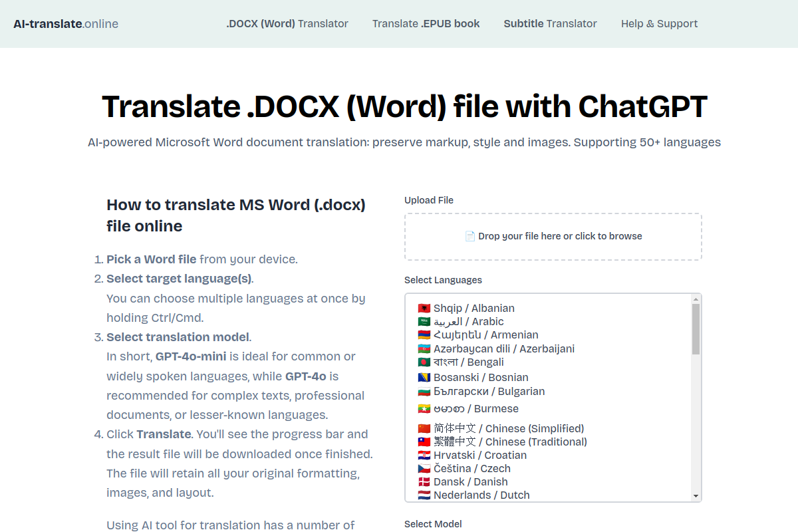
Task: Select Azərbaycan dili / Azerbaijani
Action: 548,348
